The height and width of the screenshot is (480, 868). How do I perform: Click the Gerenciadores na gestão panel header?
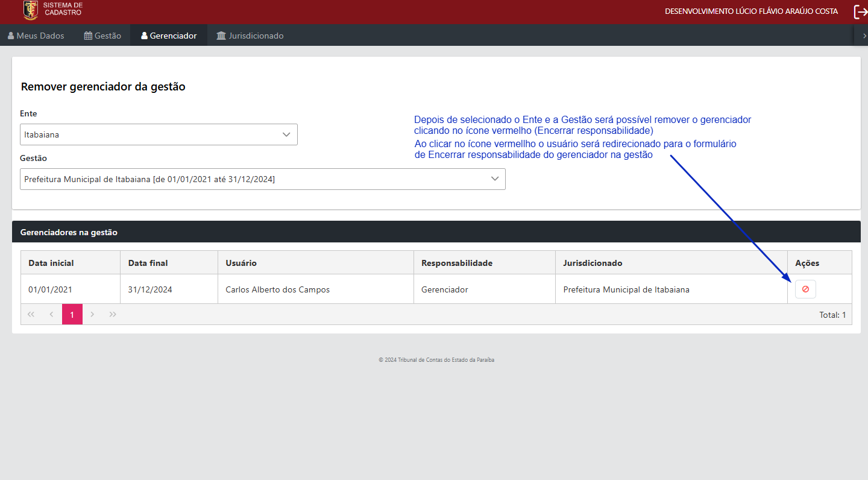click(x=436, y=232)
